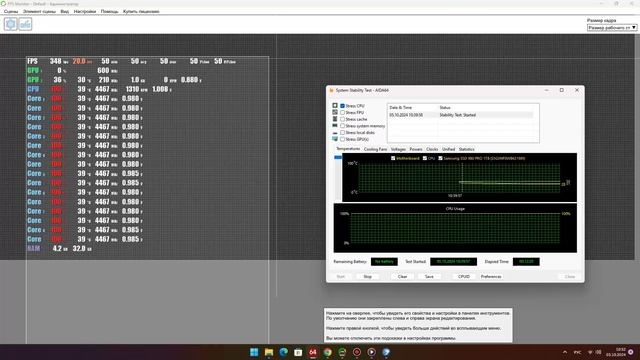This screenshot has height=360, width=640.
Task: Open the play-button taskbar icon
Action: [371, 352]
